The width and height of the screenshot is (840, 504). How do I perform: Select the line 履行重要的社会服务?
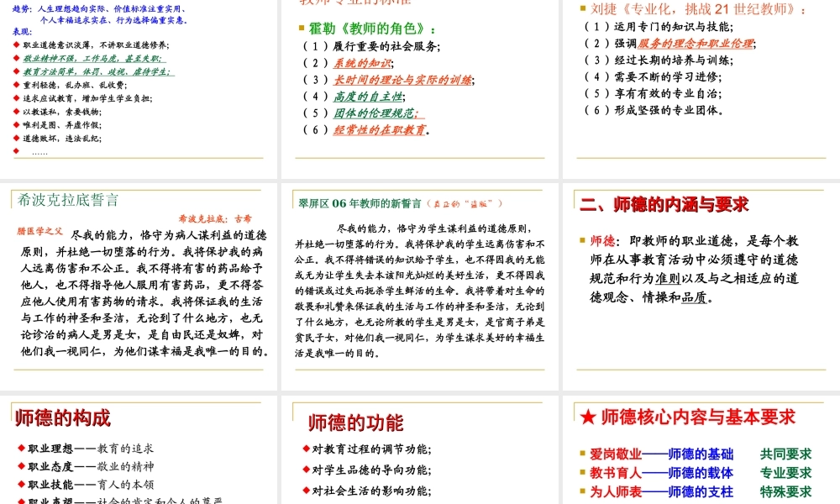(372, 46)
